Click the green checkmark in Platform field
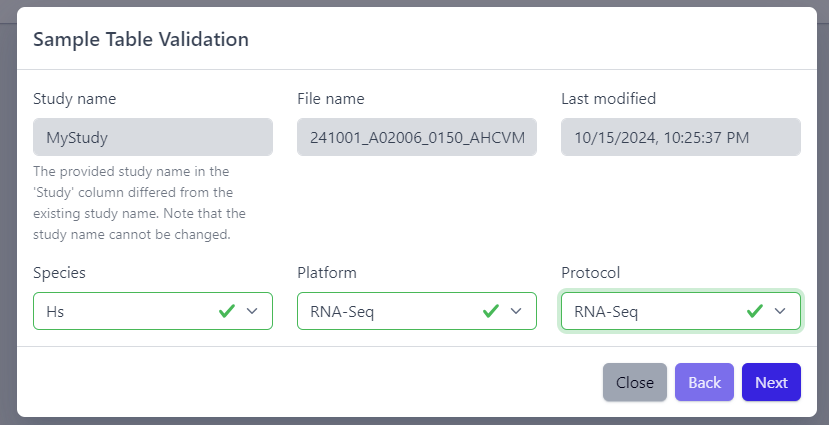Screen dimensions: 829x425 coord(491,311)
